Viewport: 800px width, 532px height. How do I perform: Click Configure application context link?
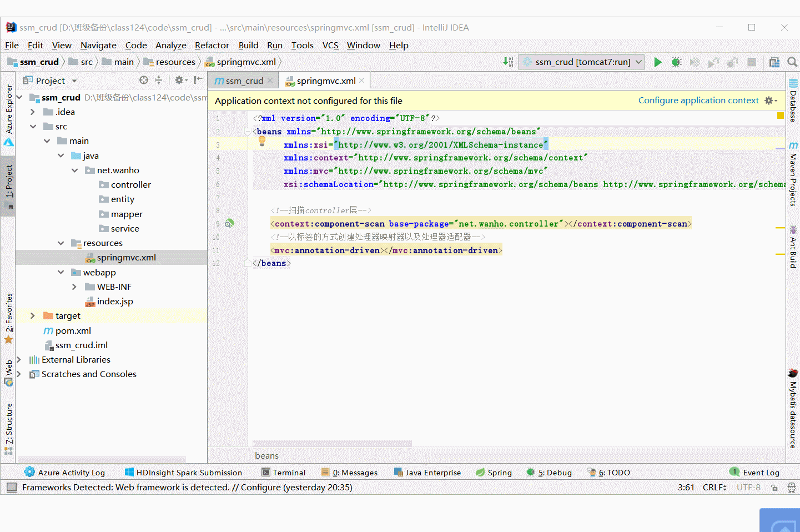point(698,100)
